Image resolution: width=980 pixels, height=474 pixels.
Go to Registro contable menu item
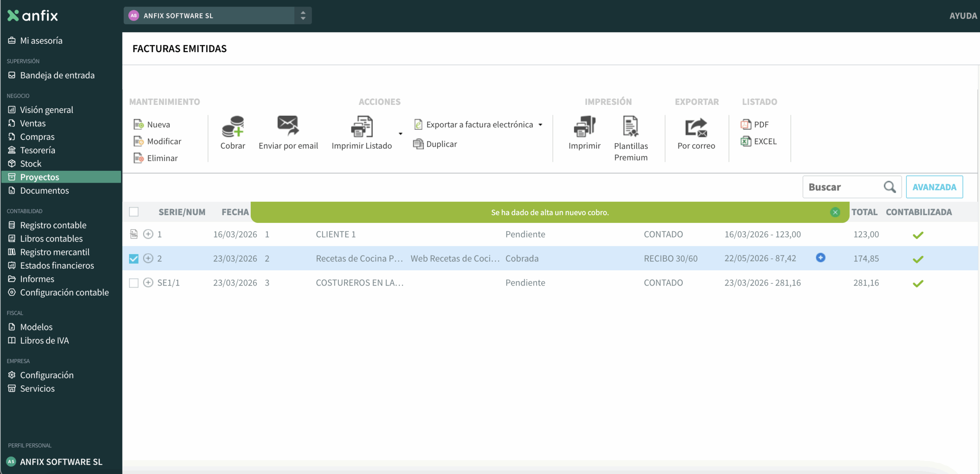[x=53, y=225]
